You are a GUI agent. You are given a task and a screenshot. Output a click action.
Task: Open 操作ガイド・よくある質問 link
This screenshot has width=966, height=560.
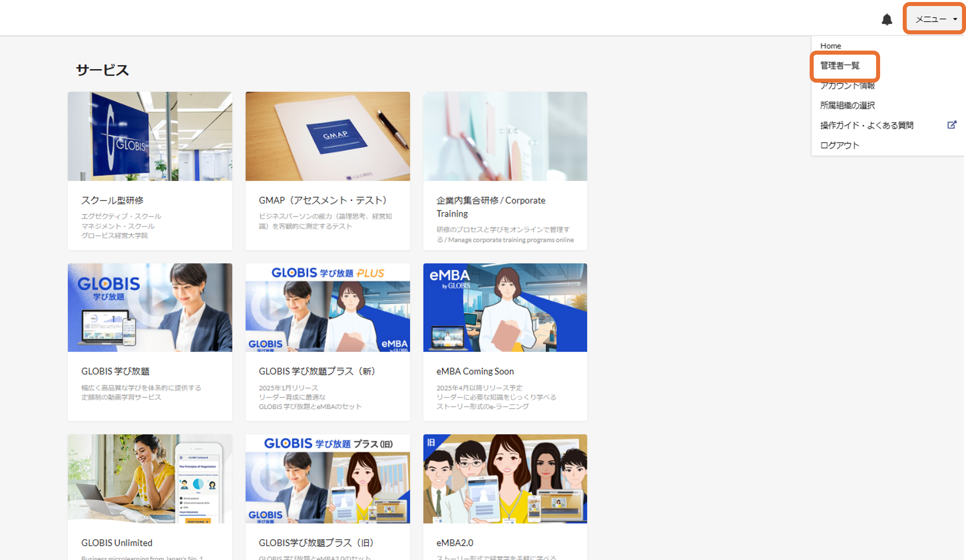[x=866, y=125]
